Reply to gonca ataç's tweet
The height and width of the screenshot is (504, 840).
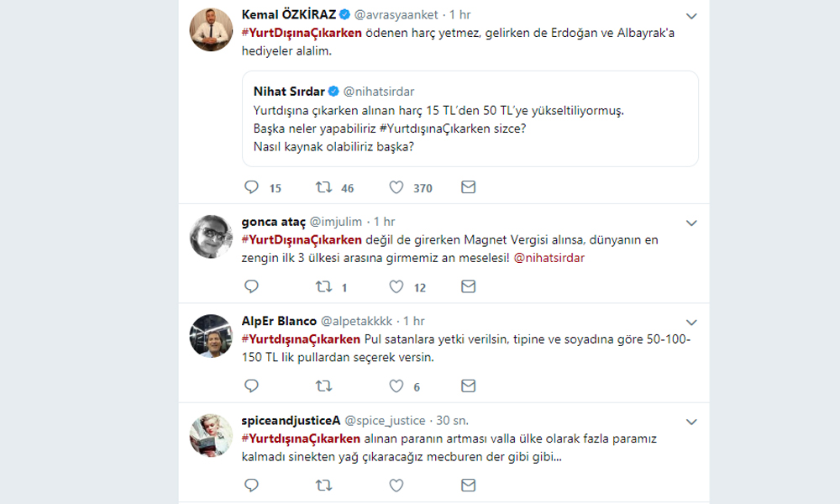(251, 287)
